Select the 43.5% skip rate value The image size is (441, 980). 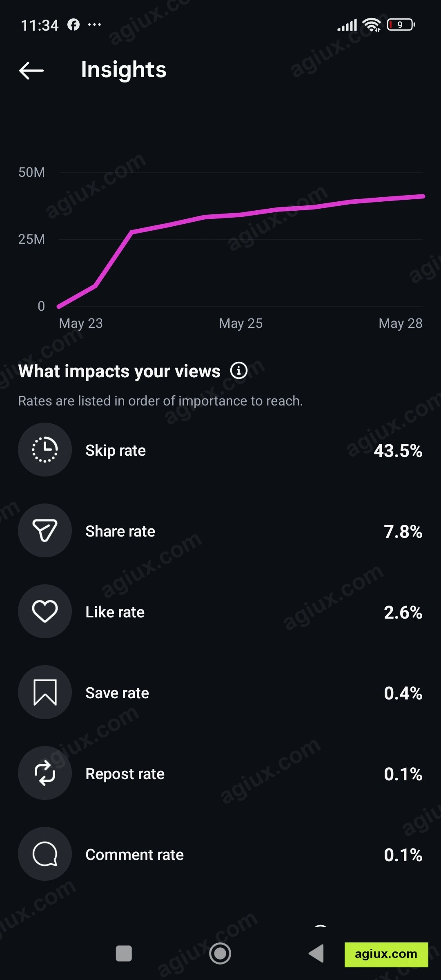(x=398, y=451)
